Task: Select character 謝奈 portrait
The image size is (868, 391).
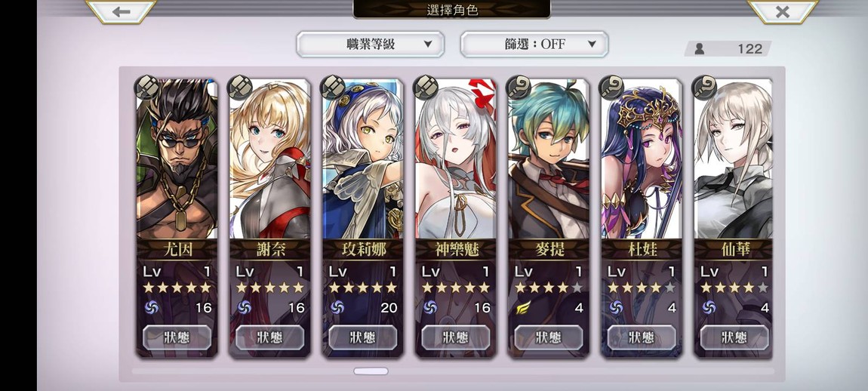Action: click(x=269, y=159)
